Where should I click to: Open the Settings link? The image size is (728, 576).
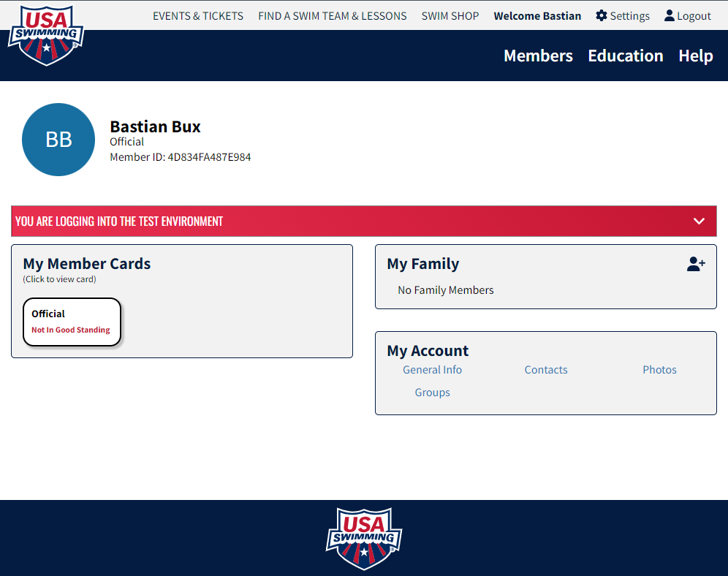(x=629, y=16)
